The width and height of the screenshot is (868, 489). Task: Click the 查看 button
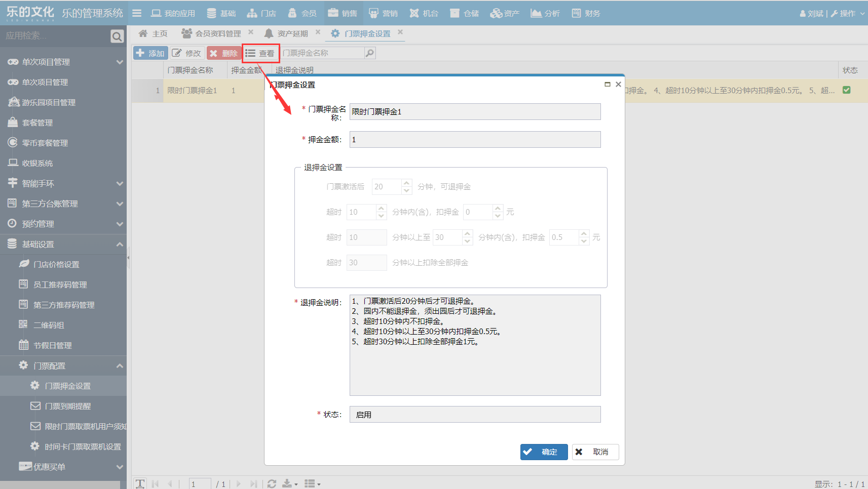pos(260,53)
